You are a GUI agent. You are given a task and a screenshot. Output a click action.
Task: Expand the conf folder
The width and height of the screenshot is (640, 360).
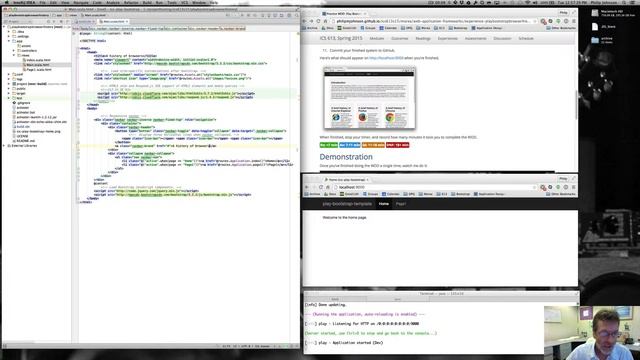[x=9, y=74]
